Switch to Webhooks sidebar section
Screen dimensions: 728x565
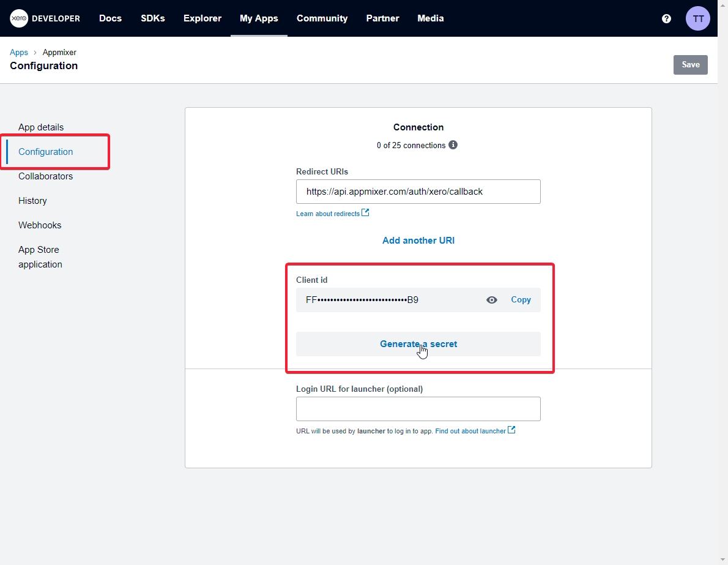pyautogui.click(x=40, y=225)
